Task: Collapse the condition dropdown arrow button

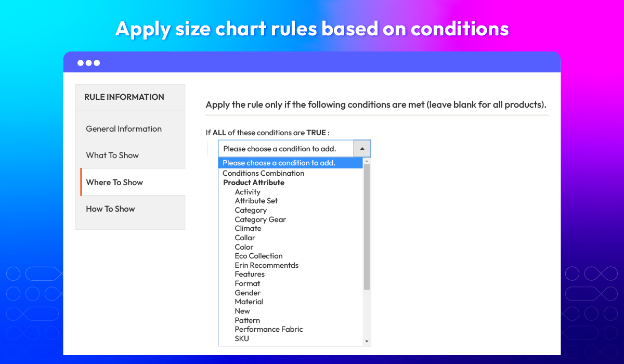Action: (362, 149)
